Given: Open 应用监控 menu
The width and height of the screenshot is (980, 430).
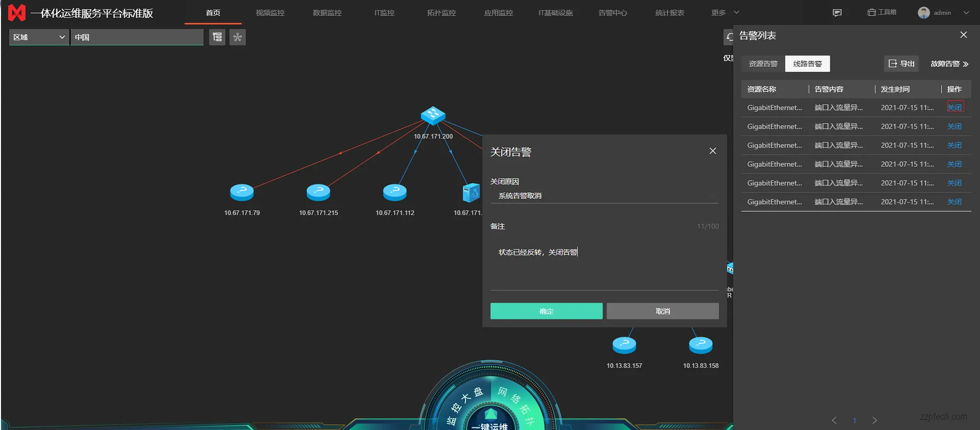Looking at the screenshot, I should 499,13.
